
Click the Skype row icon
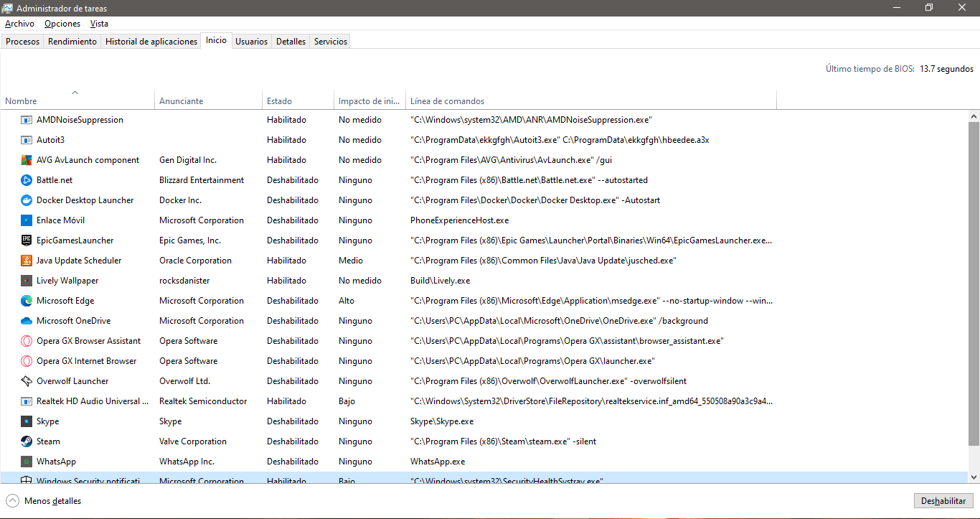coord(27,421)
